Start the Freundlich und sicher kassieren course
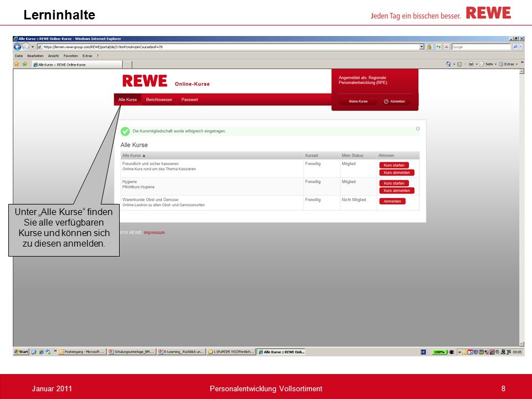The width and height of the screenshot is (532, 399). pyautogui.click(x=394, y=165)
